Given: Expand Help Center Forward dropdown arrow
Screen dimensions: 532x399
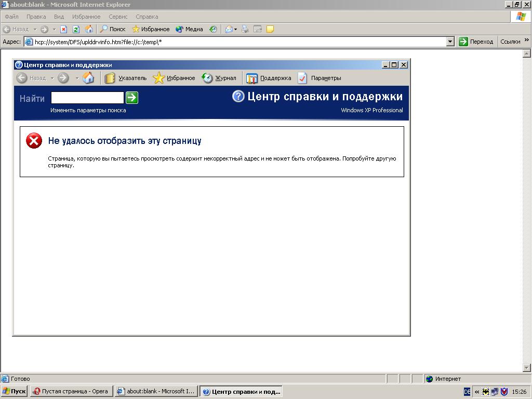Looking at the screenshot, I should tap(77, 78).
